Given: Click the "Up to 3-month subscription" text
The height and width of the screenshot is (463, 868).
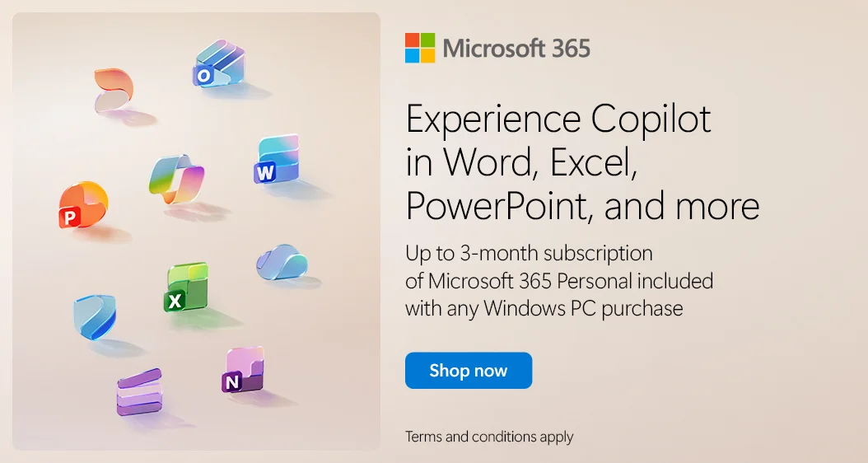Looking at the screenshot, I should pyautogui.click(x=529, y=253).
